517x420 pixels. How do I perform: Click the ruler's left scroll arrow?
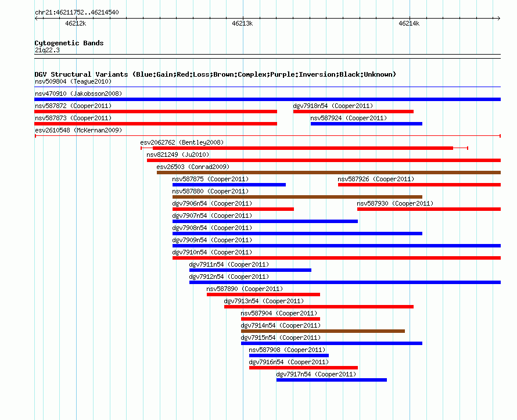[x=36, y=18]
